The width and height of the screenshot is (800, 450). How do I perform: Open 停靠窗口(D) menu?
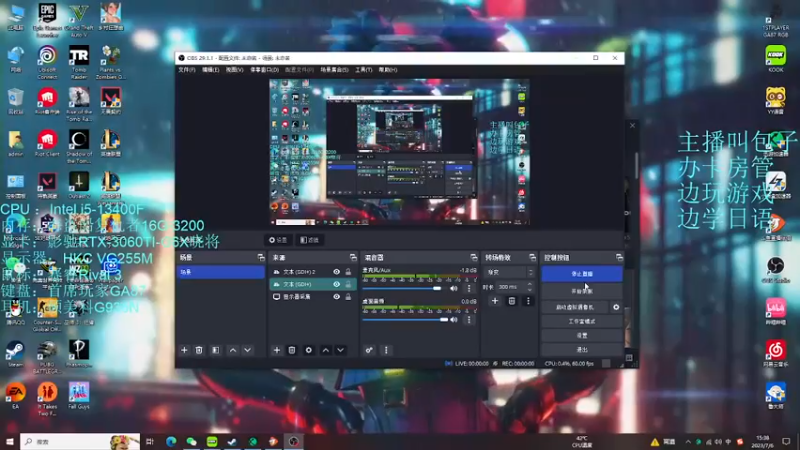264,70
